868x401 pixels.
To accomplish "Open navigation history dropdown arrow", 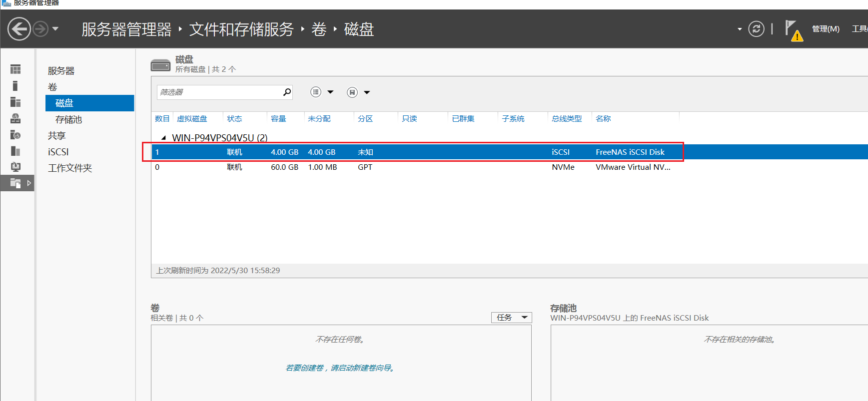I will click(55, 29).
